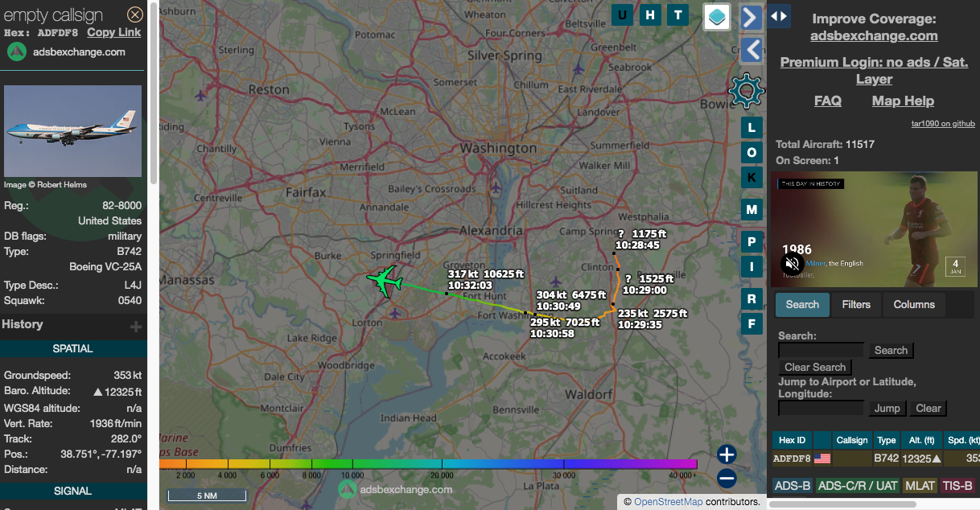Collapse sidebar with the left chevron arrow
980x510 pixels.
click(751, 50)
